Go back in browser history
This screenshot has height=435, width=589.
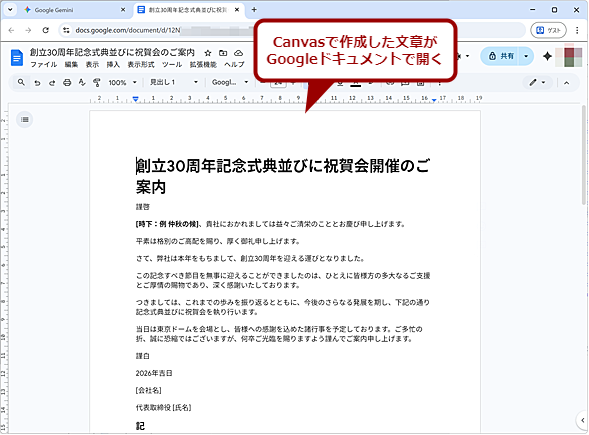pyautogui.click(x=11, y=30)
